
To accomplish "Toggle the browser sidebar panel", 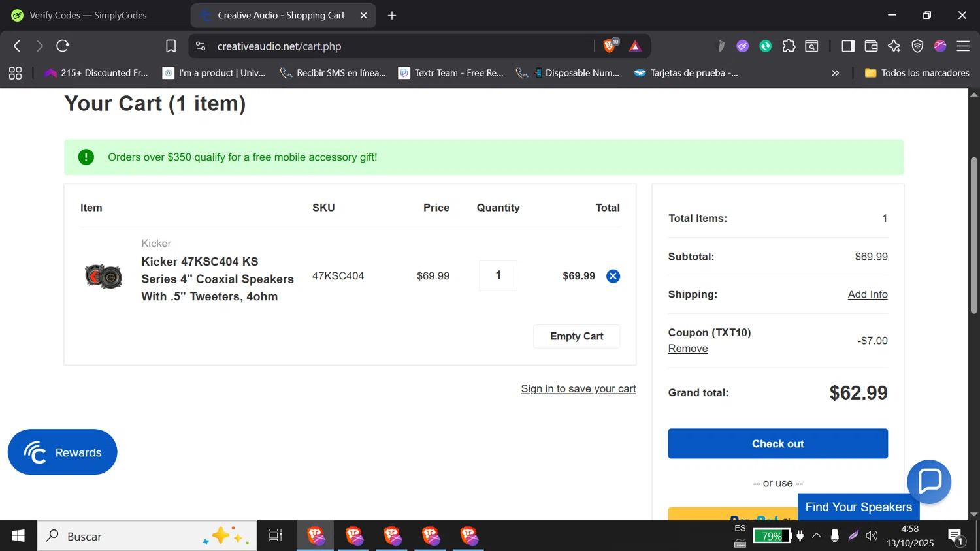I will 848,46.
